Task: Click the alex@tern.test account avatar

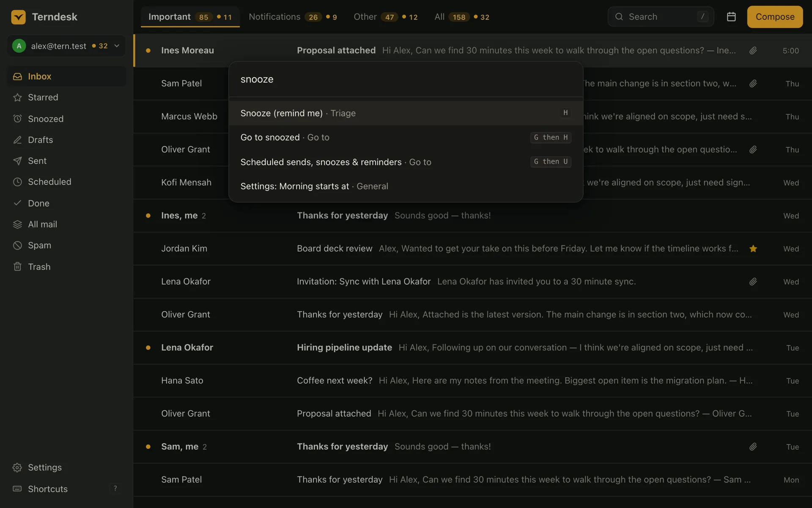Action: (x=19, y=46)
